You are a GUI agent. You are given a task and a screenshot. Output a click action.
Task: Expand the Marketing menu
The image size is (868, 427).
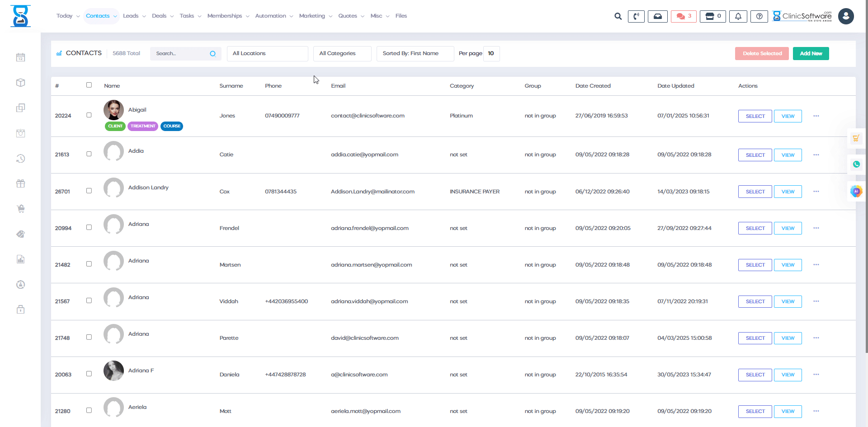[312, 16]
